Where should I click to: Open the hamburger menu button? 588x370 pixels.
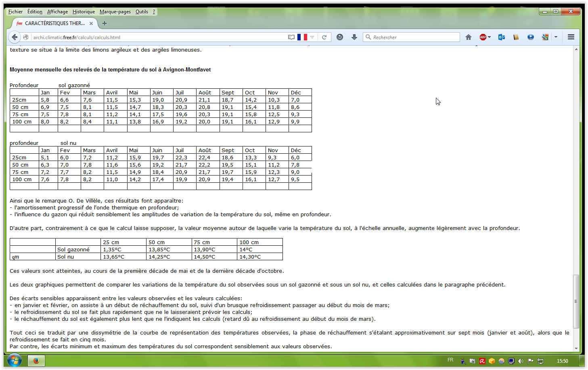(x=571, y=37)
